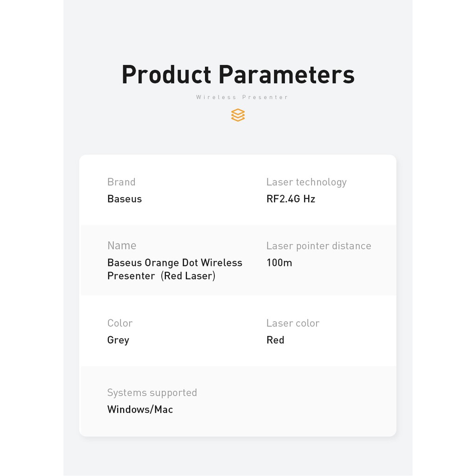Image resolution: width=476 pixels, height=476 pixels.
Task: Click the "Systems supported" label
Action: click(152, 392)
